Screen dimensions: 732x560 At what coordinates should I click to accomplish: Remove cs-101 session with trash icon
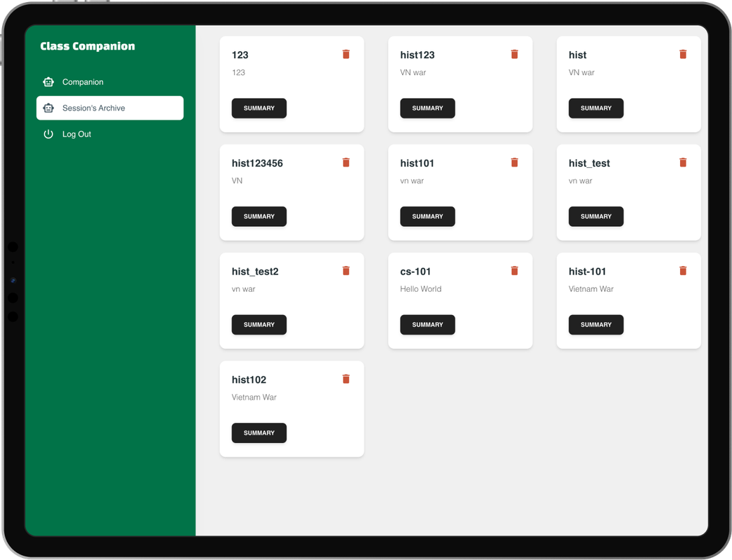coord(514,271)
